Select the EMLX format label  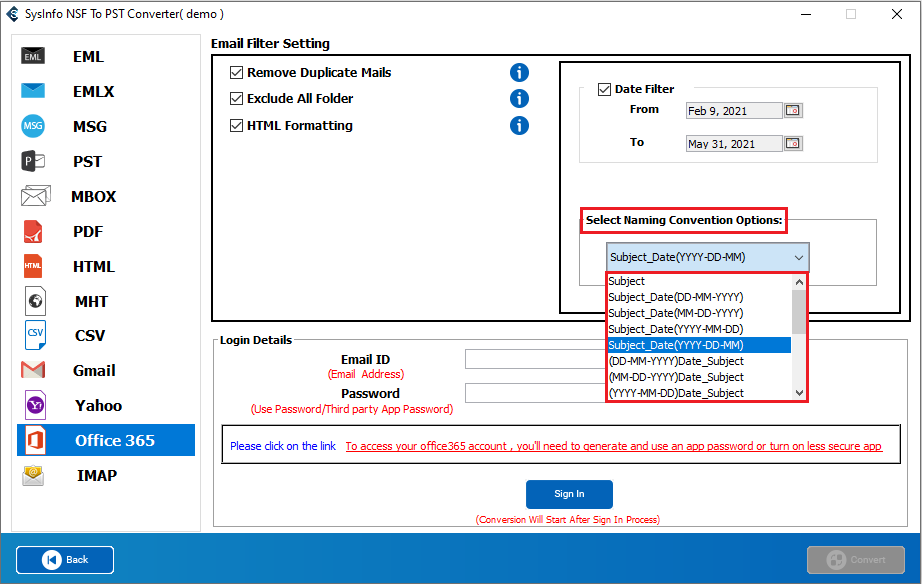click(x=93, y=92)
